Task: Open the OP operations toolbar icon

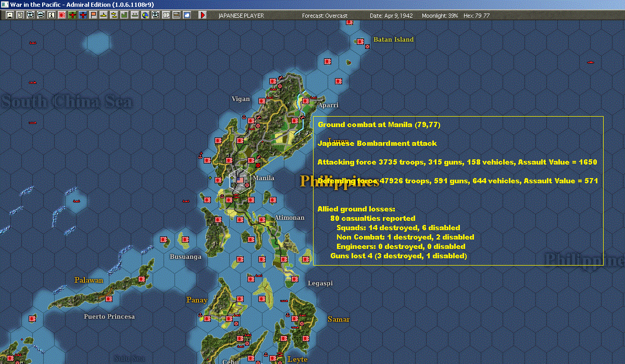Action: click(166, 15)
